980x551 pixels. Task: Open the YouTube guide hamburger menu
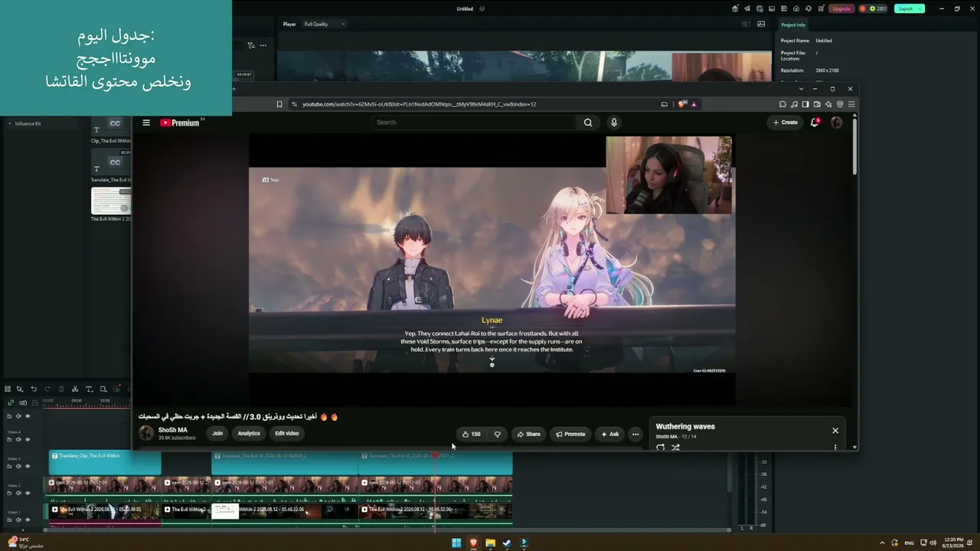(146, 122)
